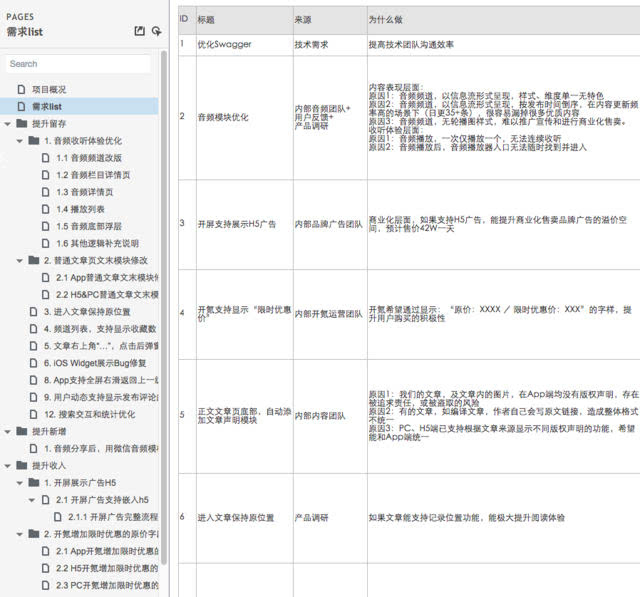Click the folder icon of 1. 音频收听体验优化
Screen dimensions: 640x597
[33, 141]
